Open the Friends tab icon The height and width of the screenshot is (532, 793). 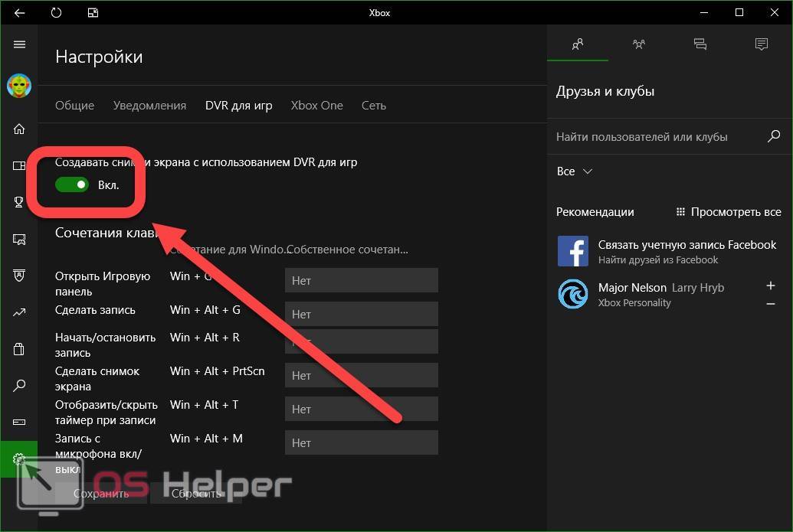pos(578,44)
